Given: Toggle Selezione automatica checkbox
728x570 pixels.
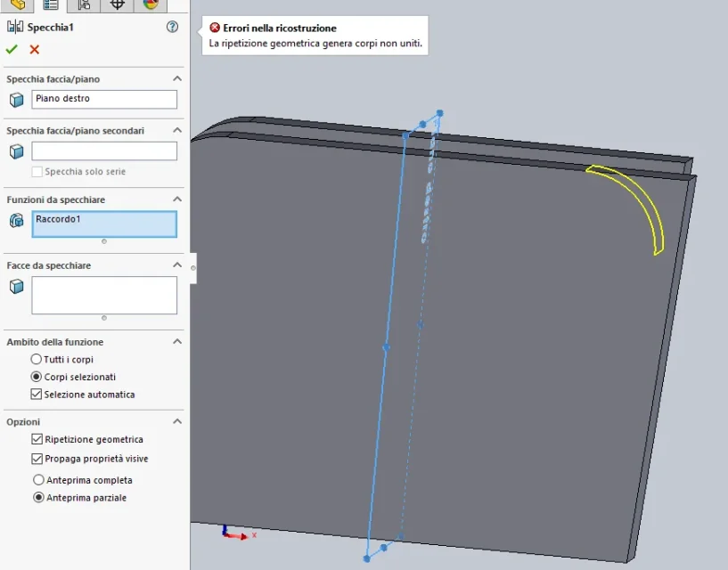Looking at the screenshot, I should [37, 395].
